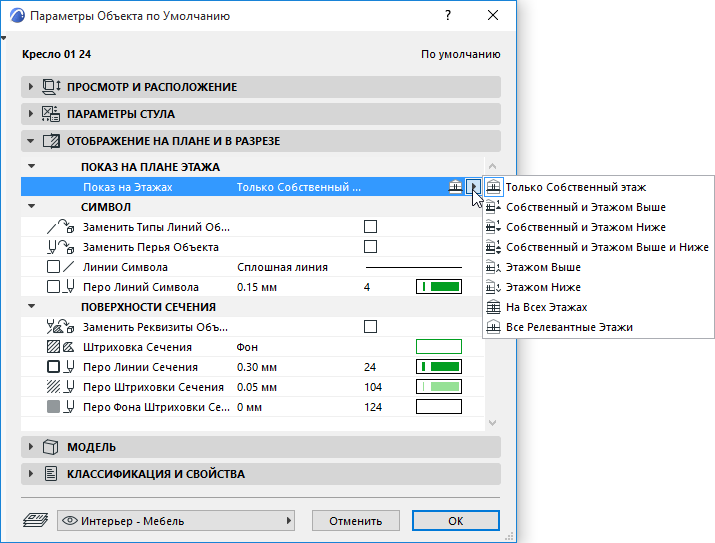This screenshot has height=543, width=715.
Task: Choose Собственный и Этажом Ниже option
Action: (598, 227)
